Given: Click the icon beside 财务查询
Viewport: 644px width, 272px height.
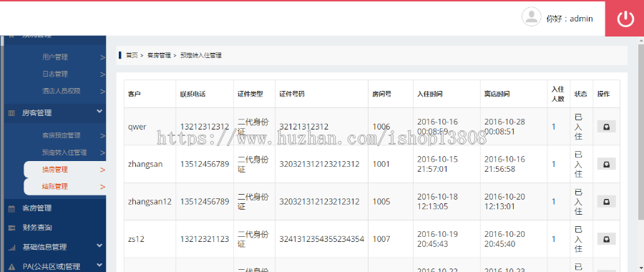Looking at the screenshot, I should (11, 228).
